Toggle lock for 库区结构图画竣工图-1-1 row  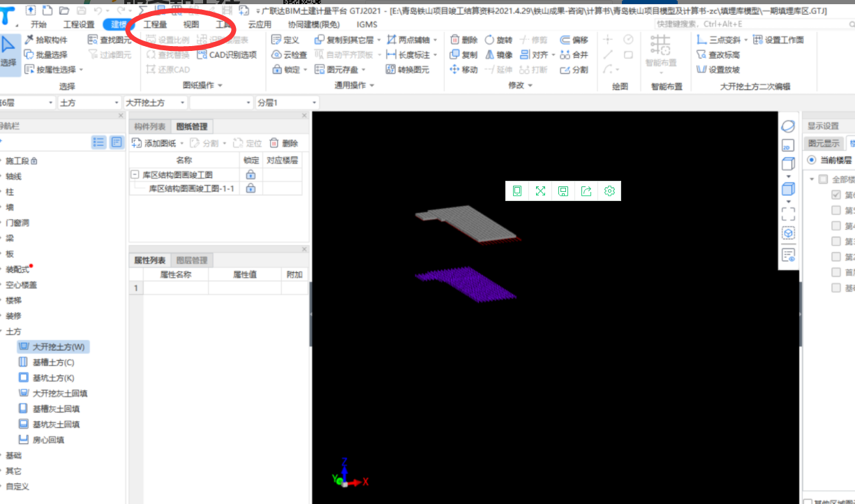[x=251, y=188]
